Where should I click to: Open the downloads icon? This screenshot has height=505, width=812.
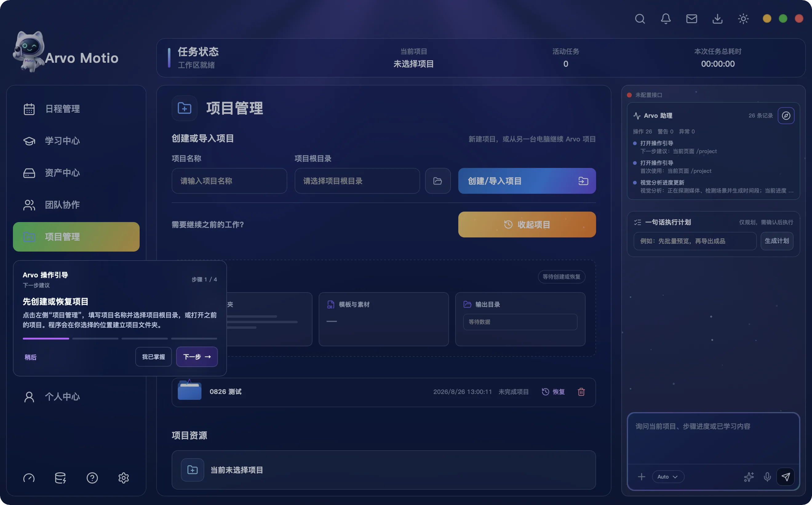point(717,19)
